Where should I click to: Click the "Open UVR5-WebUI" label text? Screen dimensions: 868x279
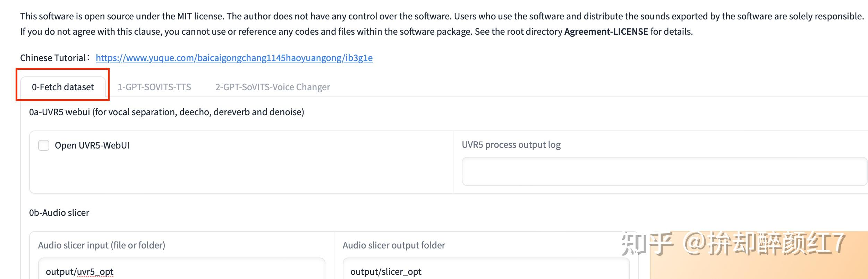point(92,145)
